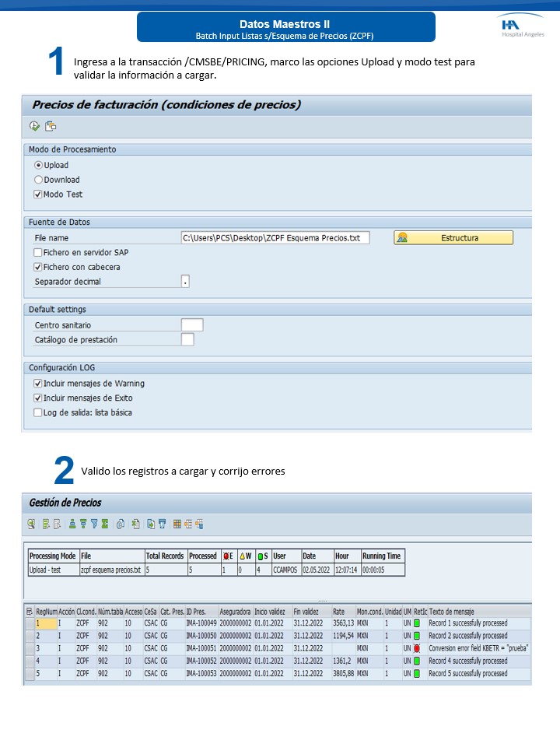Click the Get Variant icon
Viewport: 560px width, 747px height.
click(51, 126)
